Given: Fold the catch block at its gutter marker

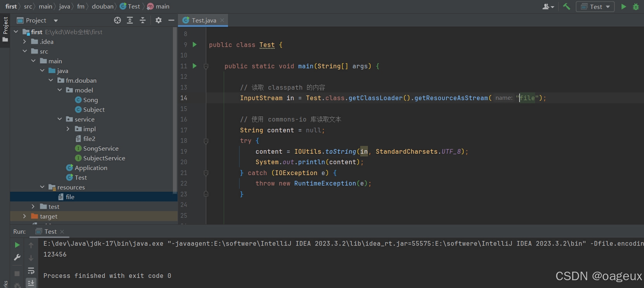Looking at the screenshot, I should point(206,173).
